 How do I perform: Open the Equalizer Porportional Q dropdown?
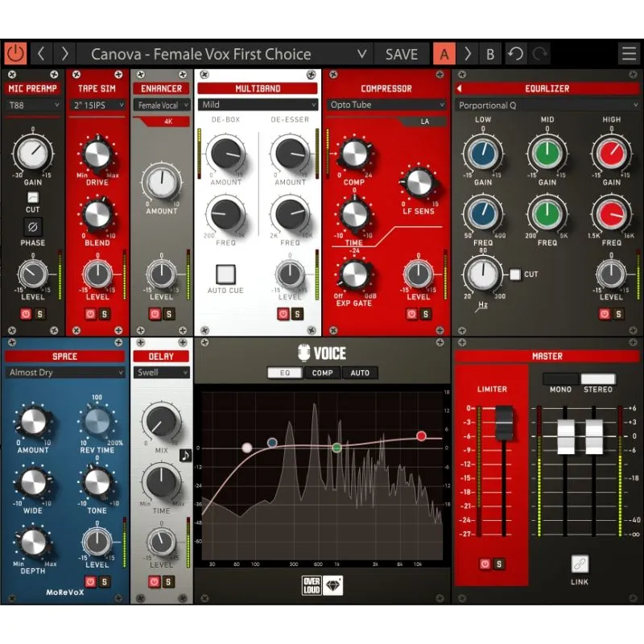pyautogui.click(x=547, y=105)
